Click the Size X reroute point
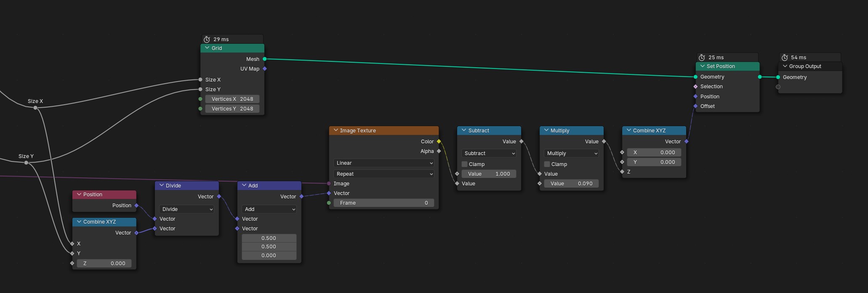The height and width of the screenshot is (293, 868). tap(35, 108)
